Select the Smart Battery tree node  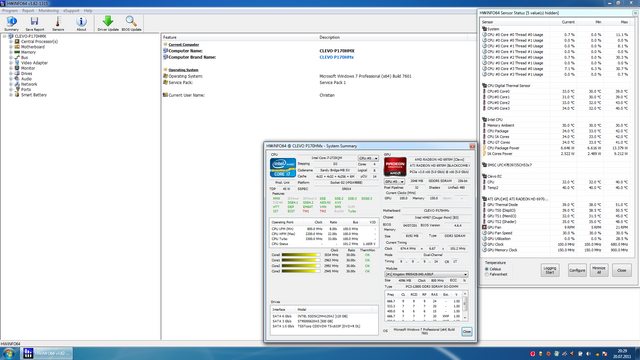pyautogui.click(x=34, y=95)
